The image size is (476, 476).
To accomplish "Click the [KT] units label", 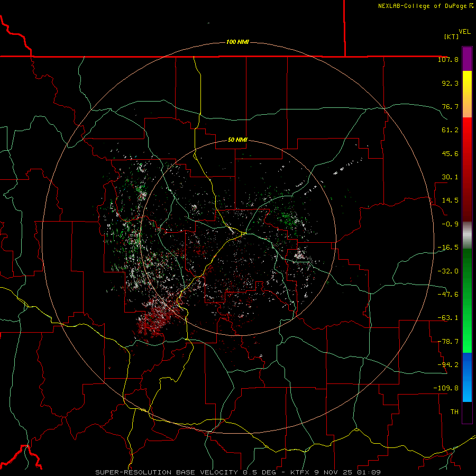I will click(x=452, y=36).
